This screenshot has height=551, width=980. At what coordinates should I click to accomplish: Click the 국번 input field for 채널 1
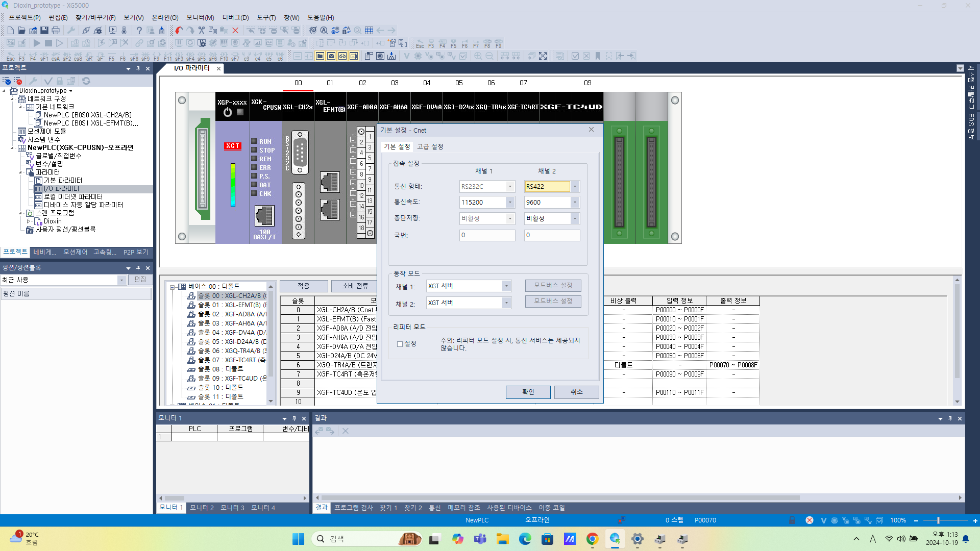click(x=486, y=235)
